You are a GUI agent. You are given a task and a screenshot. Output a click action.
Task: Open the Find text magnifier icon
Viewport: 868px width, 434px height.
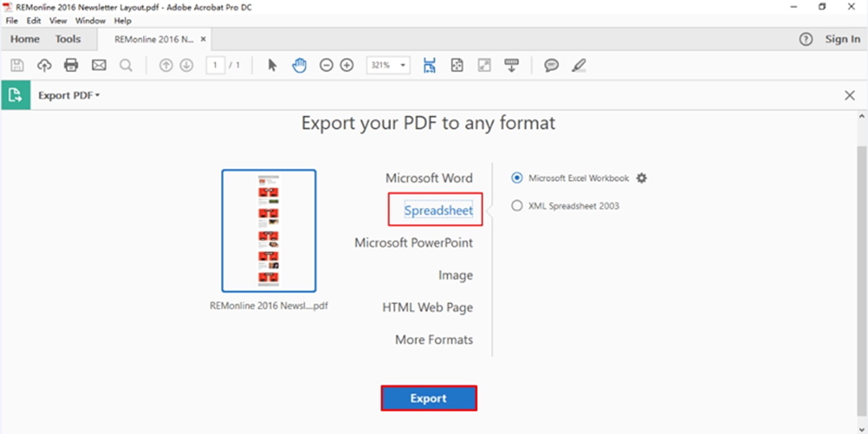pyautogui.click(x=126, y=65)
